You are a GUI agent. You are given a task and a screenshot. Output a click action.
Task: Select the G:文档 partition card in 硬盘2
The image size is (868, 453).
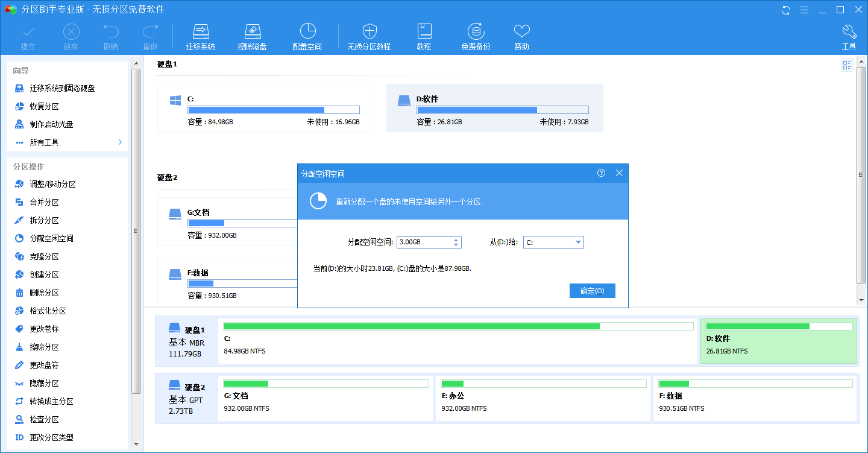[228, 221]
